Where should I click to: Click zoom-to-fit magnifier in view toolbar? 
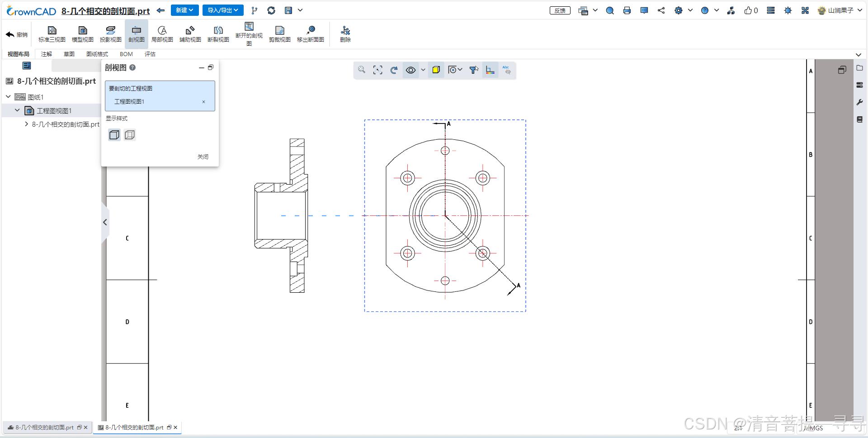(362, 70)
